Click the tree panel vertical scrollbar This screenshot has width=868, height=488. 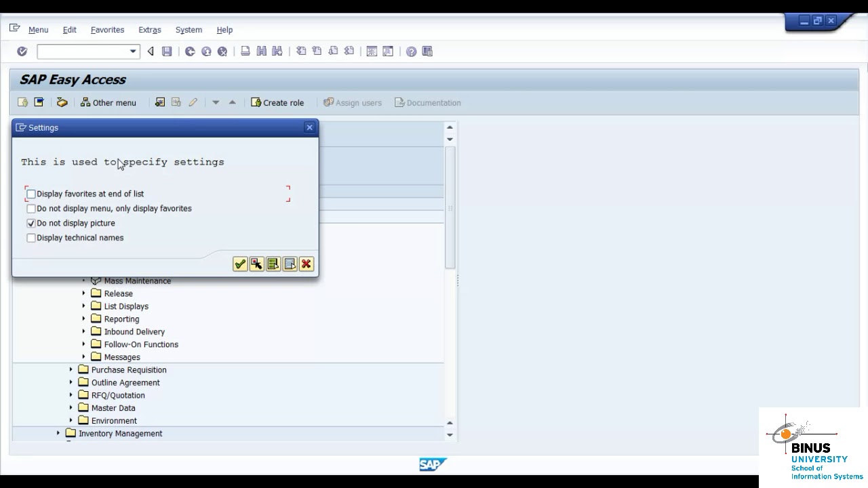click(450, 207)
